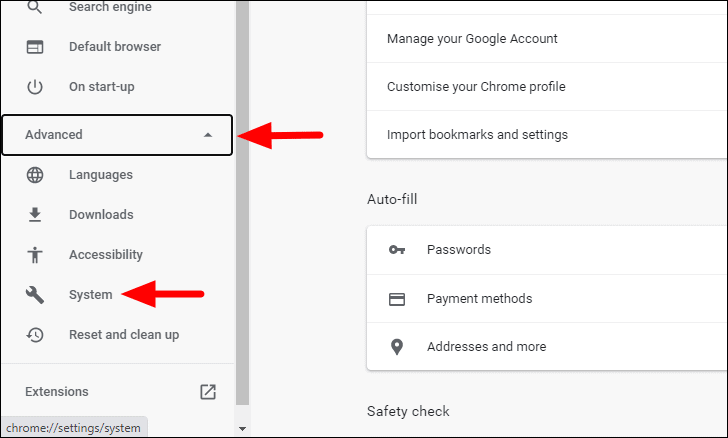Click the collapse arrow beside Advanced
Screen dimensions: 728x438
tap(208, 135)
